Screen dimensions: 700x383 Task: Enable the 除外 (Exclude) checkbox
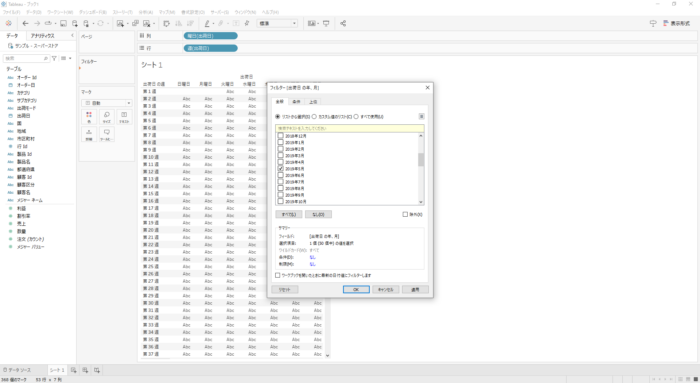405,214
